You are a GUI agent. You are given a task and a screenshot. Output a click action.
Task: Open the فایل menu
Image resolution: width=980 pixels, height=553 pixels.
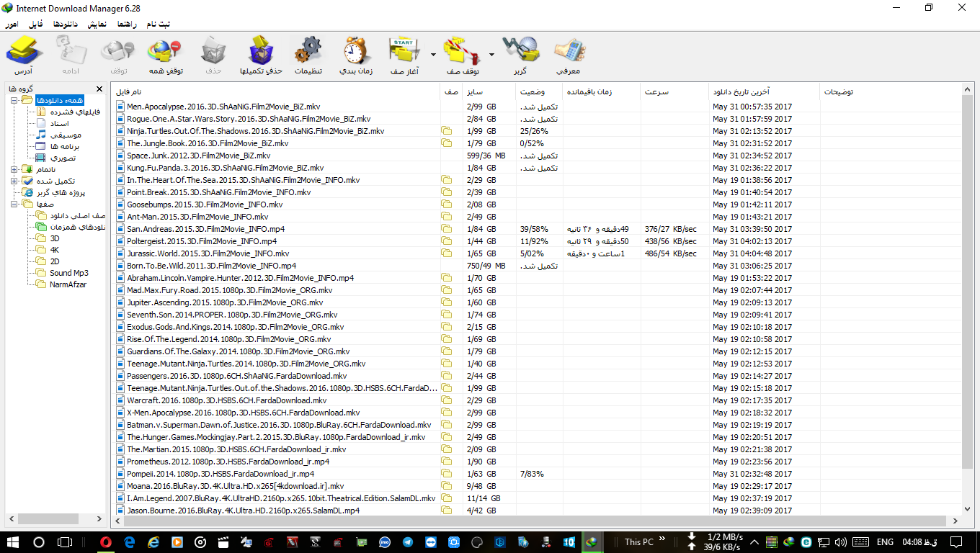pos(35,24)
